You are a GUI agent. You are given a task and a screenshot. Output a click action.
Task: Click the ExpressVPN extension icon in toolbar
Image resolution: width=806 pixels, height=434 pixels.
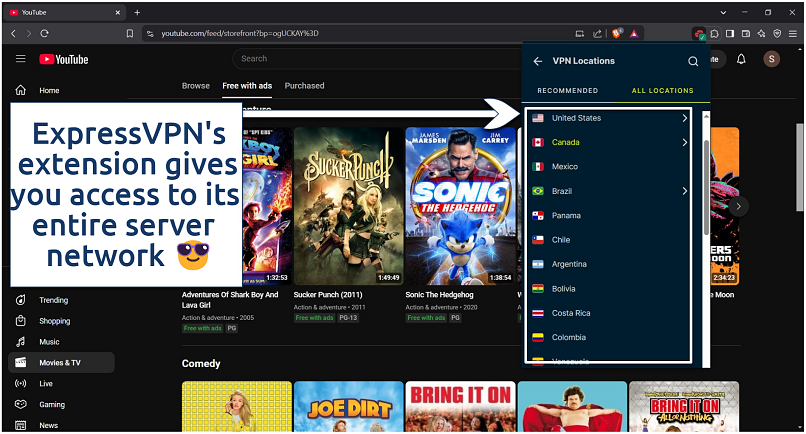click(699, 33)
